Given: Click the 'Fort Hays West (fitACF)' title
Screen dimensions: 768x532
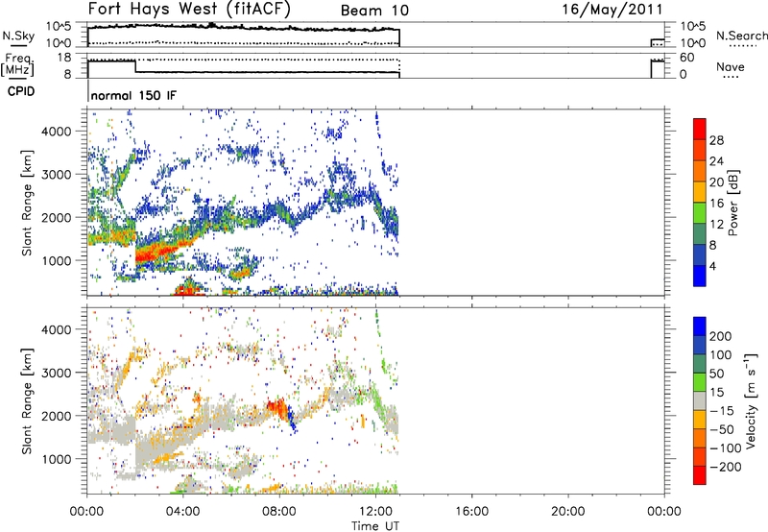Looking at the screenshot, I should (x=189, y=9).
